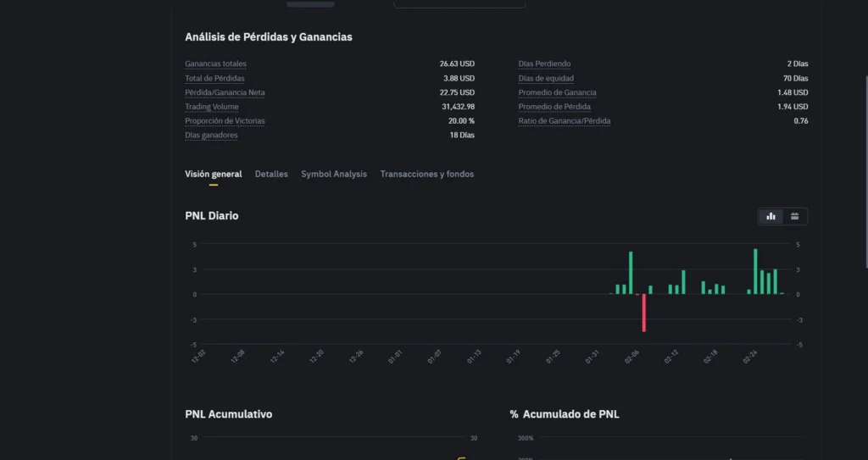Click the Días de equidad label
Image resolution: width=868 pixels, height=460 pixels.
pos(546,78)
